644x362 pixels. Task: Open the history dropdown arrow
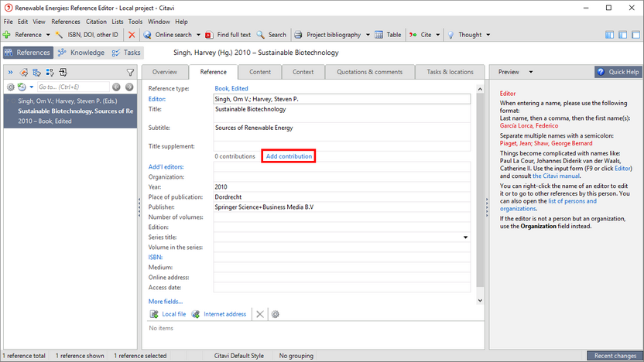click(32, 87)
